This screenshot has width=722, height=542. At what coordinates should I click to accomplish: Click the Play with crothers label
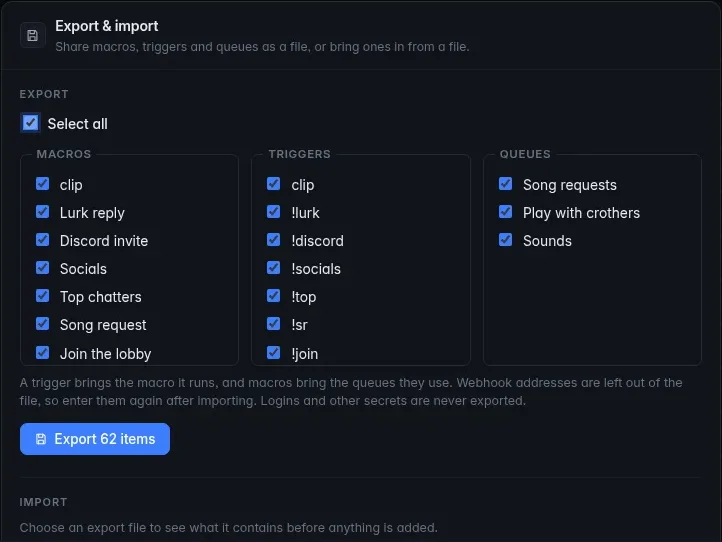581,213
